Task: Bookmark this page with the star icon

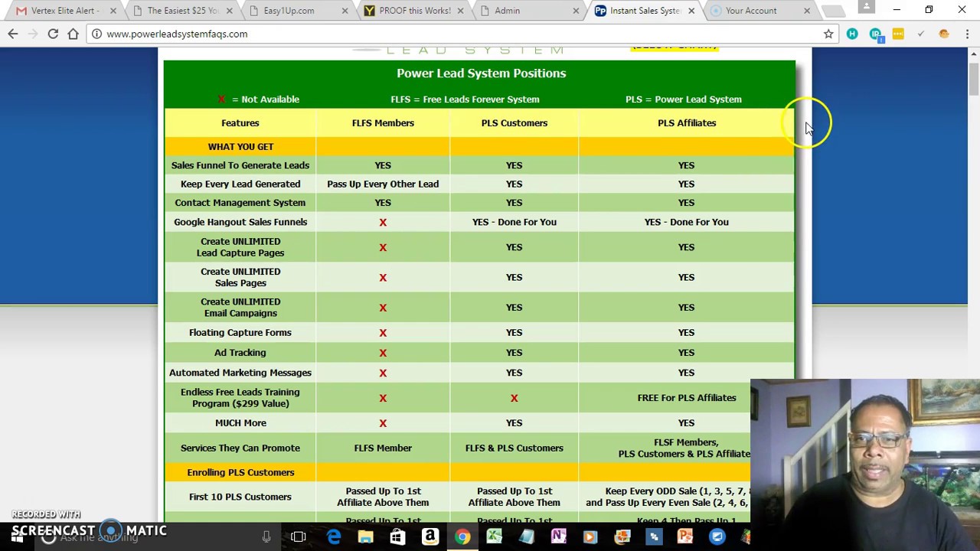Action: 828,34
